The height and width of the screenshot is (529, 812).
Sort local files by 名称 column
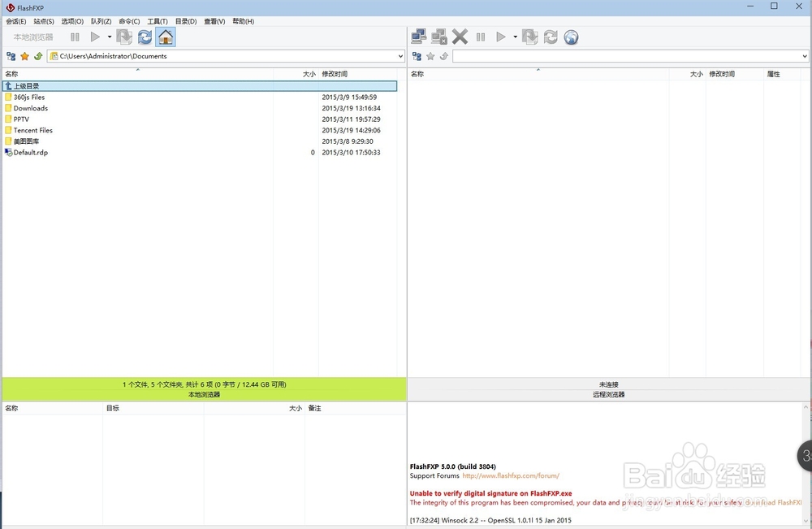(138, 74)
